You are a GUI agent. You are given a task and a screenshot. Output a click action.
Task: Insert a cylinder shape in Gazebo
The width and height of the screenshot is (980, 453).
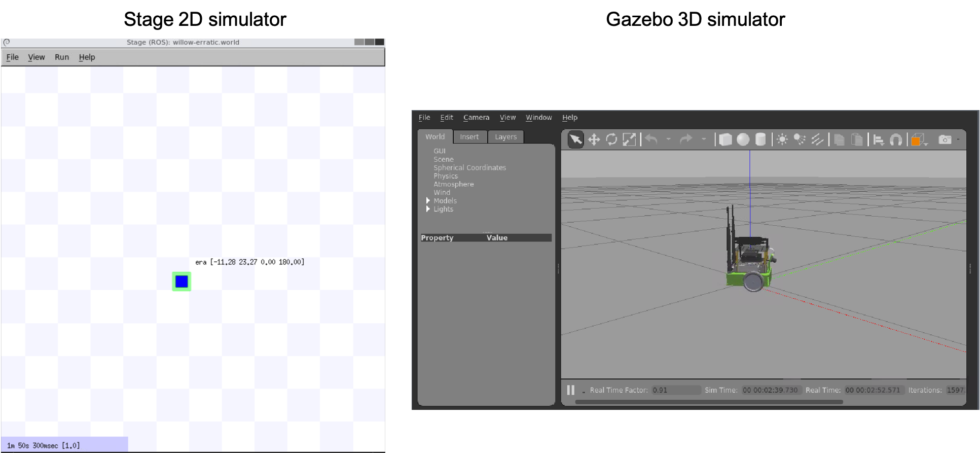click(x=760, y=140)
